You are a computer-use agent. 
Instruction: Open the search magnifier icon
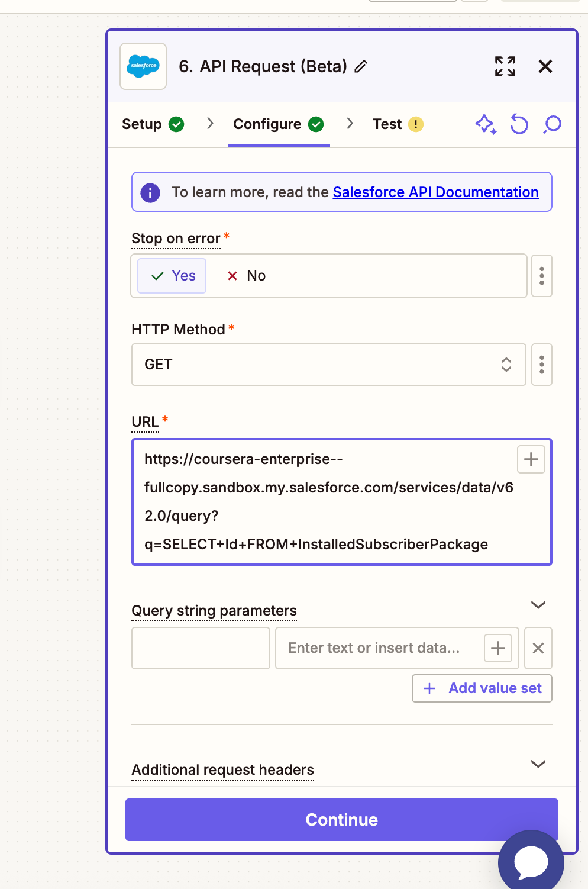(x=552, y=124)
